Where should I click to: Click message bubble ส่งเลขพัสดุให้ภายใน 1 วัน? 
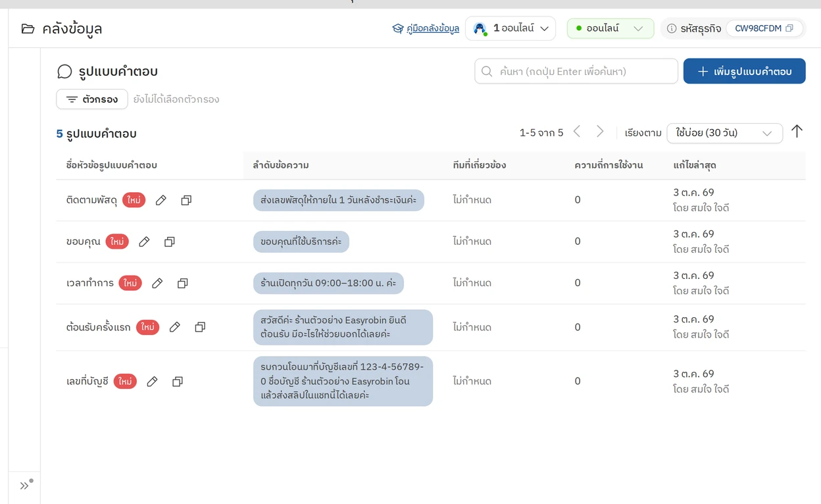coord(339,200)
